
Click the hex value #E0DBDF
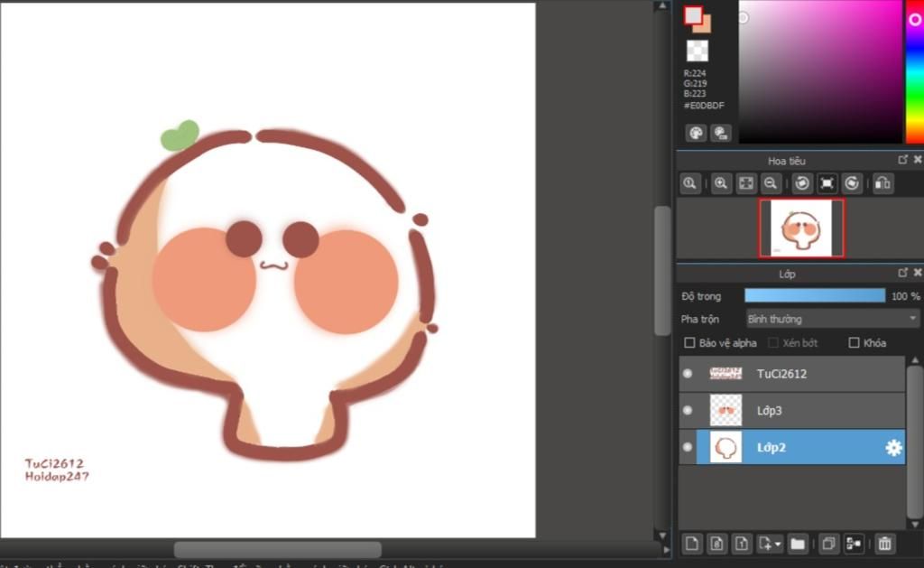pyautogui.click(x=704, y=106)
